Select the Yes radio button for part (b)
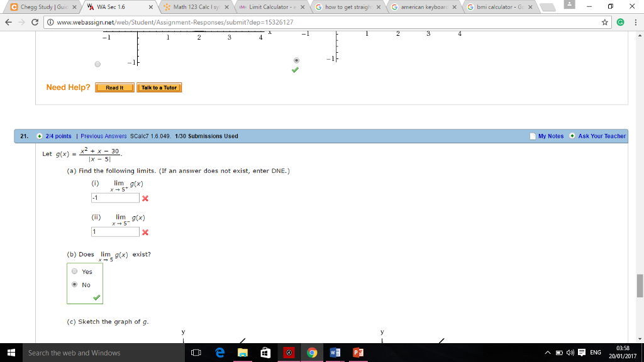 [74, 271]
